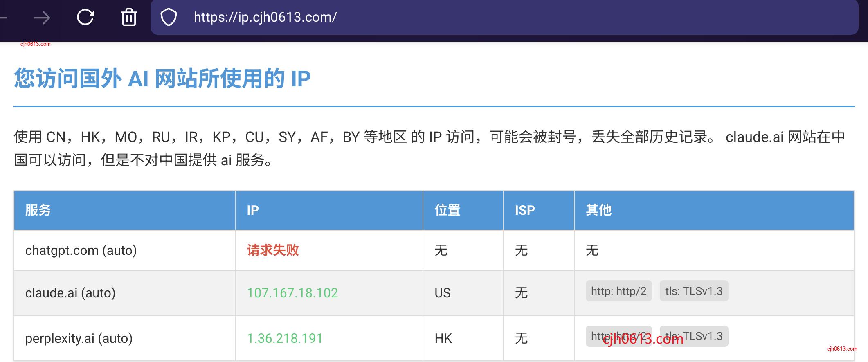Click the small cjh0613.com link at top left

pos(36,44)
